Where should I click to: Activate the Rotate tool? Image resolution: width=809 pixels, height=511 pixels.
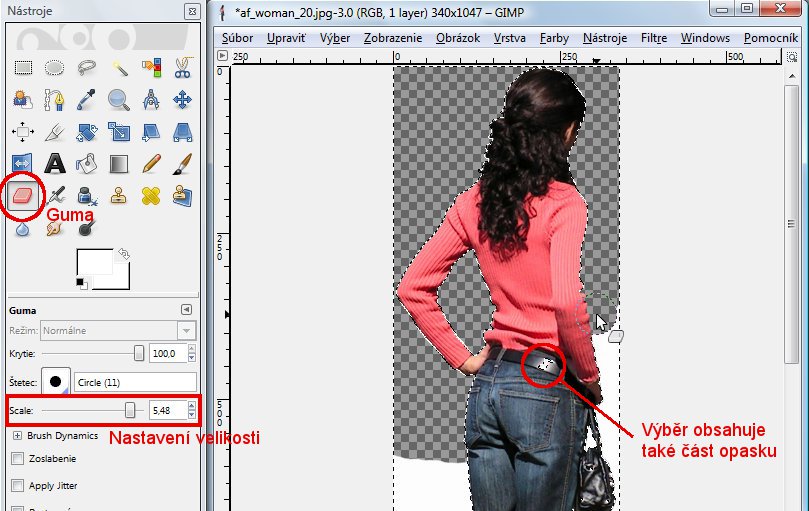point(86,132)
